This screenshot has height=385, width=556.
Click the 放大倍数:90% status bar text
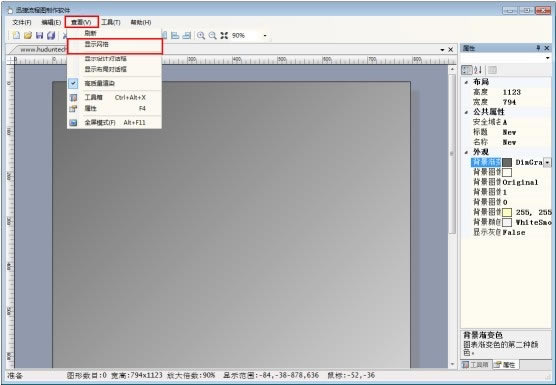tap(191, 375)
